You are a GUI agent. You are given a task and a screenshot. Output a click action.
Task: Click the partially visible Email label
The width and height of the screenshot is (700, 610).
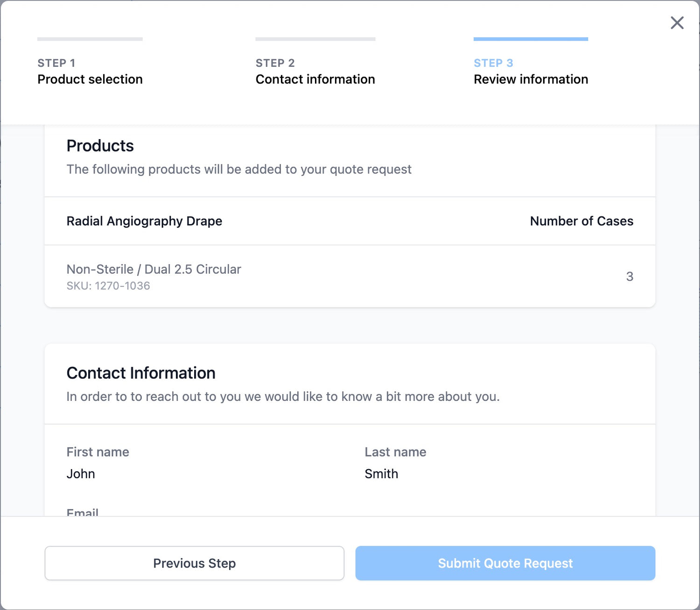point(83,512)
